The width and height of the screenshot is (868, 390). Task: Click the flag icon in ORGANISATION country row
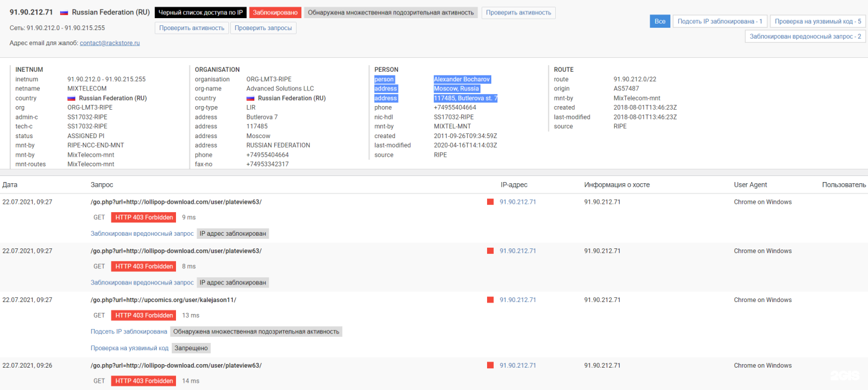(x=250, y=98)
